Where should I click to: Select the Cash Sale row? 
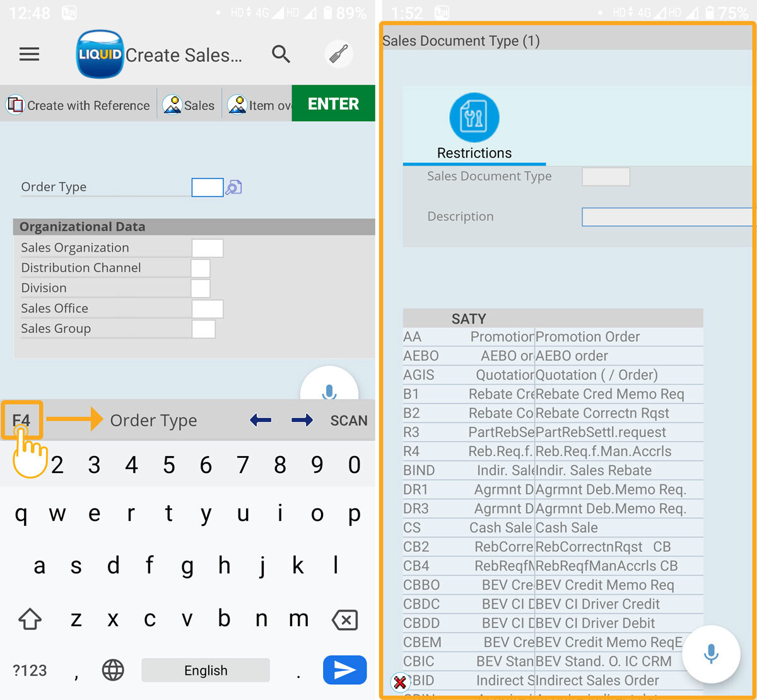552,528
